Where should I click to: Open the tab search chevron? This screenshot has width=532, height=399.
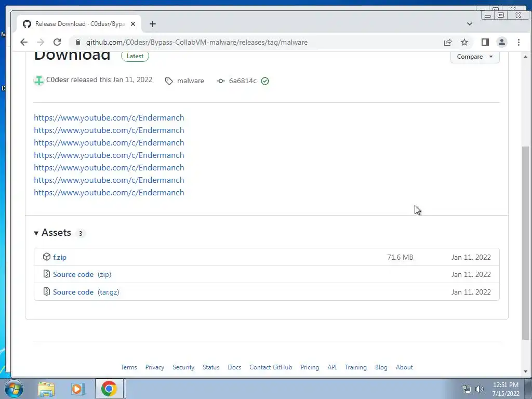point(470,24)
